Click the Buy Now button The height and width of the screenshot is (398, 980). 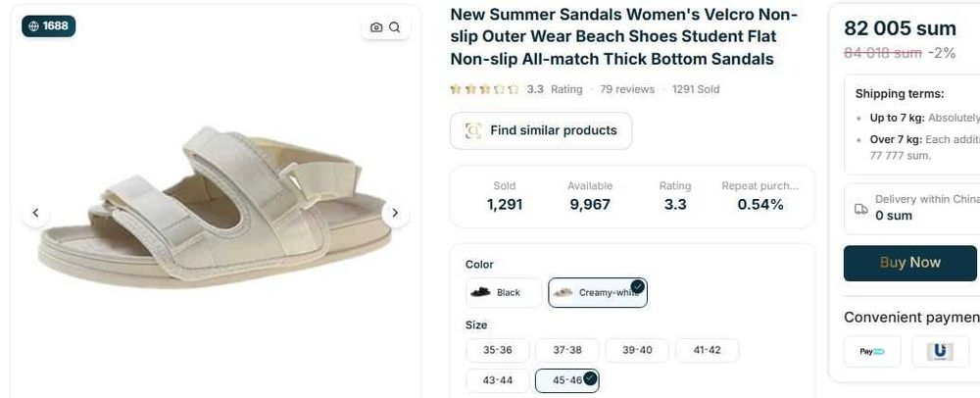(x=910, y=263)
